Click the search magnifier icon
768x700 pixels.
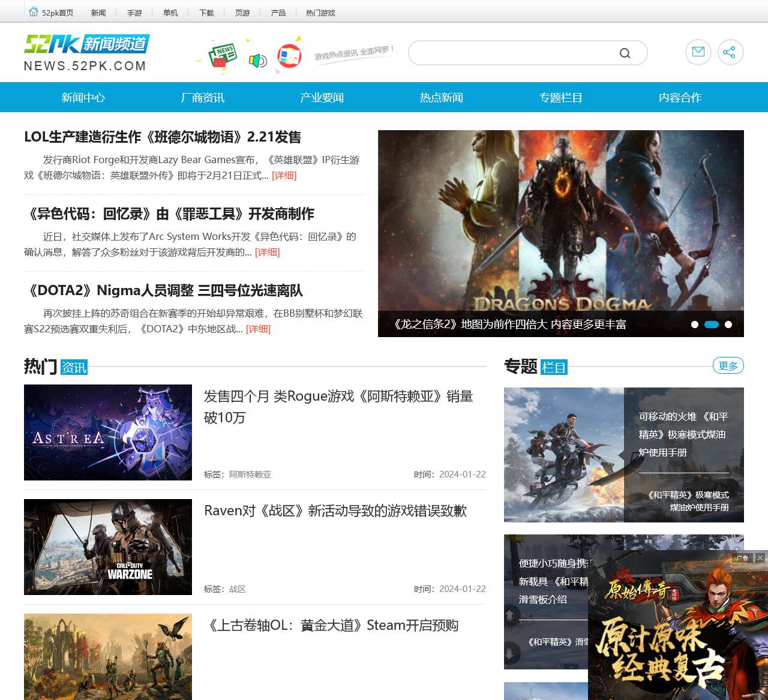click(x=625, y=53)
